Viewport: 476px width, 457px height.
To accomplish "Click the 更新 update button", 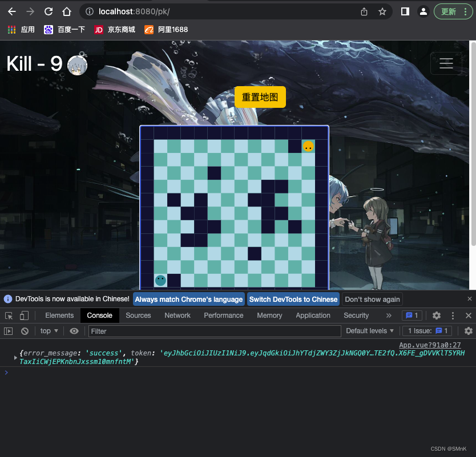I will tap(453, 11).
